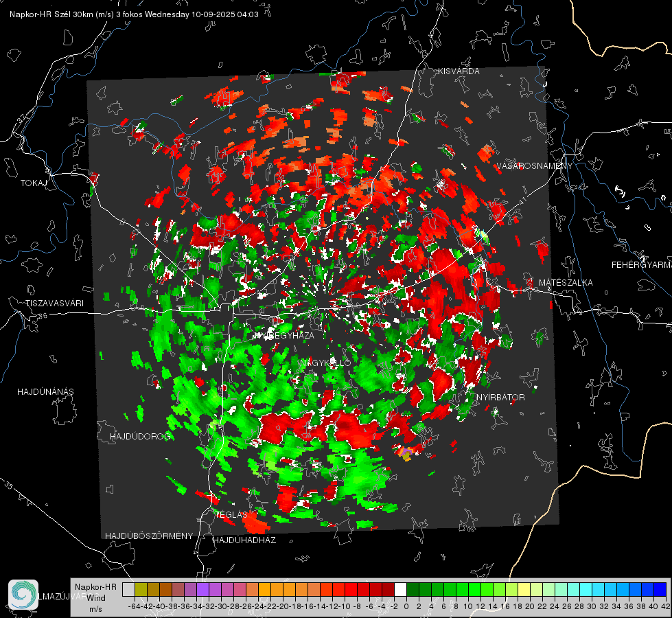Click the grey swatch at legend's left end
Screen dimensions: 672x618
click(128, 589)
